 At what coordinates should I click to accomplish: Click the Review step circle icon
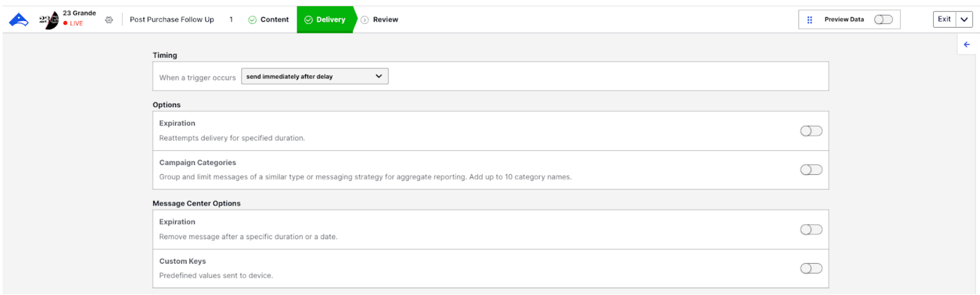[x=365, y=20]
